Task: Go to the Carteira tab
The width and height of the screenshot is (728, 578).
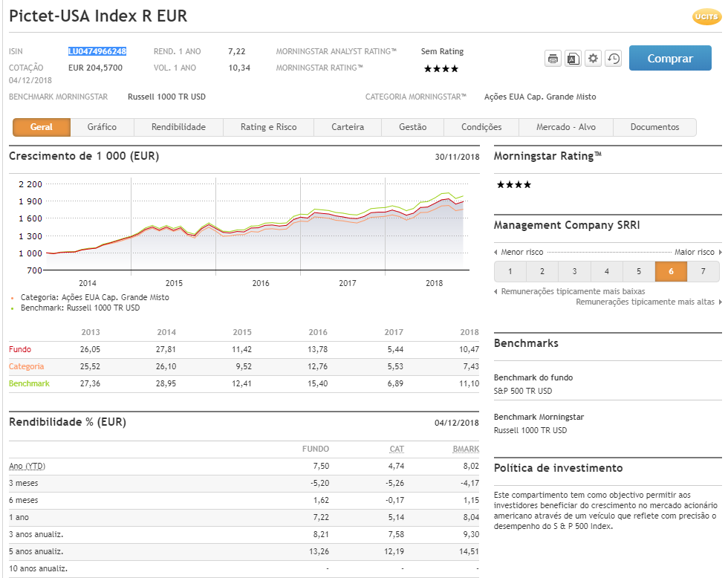Action: [348, 127]
